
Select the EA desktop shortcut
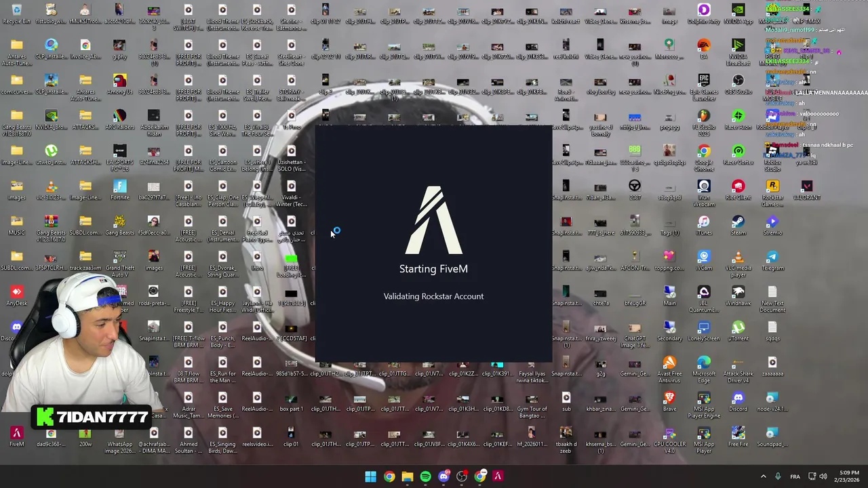tap(703, 49)
